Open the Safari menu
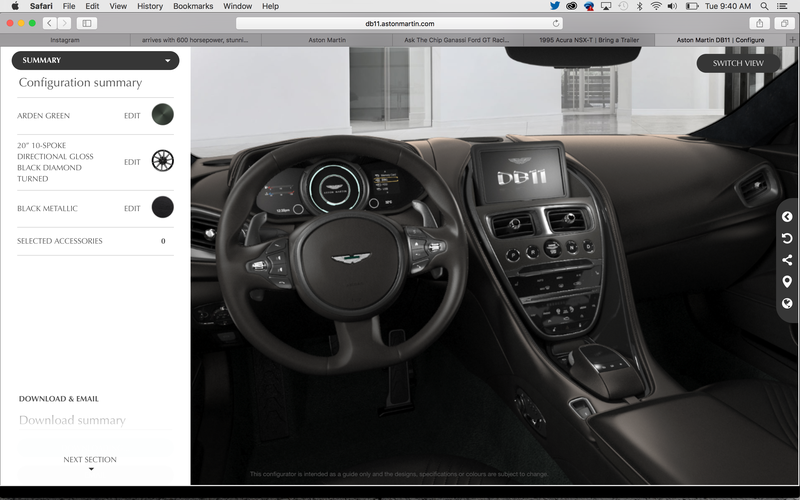The image size is (800, 500). pos(41,6)
